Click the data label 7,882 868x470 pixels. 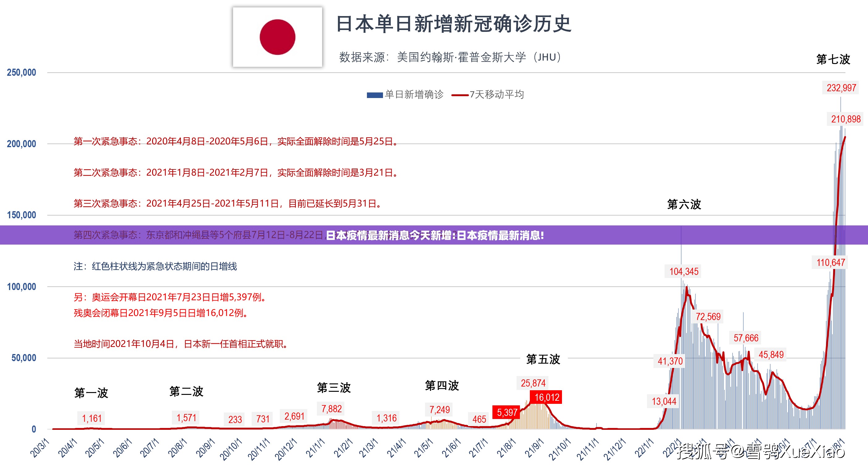pos(332,409)
